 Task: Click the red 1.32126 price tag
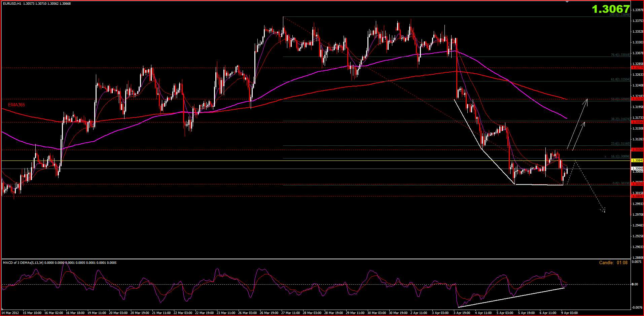click(x=638, y=99)
